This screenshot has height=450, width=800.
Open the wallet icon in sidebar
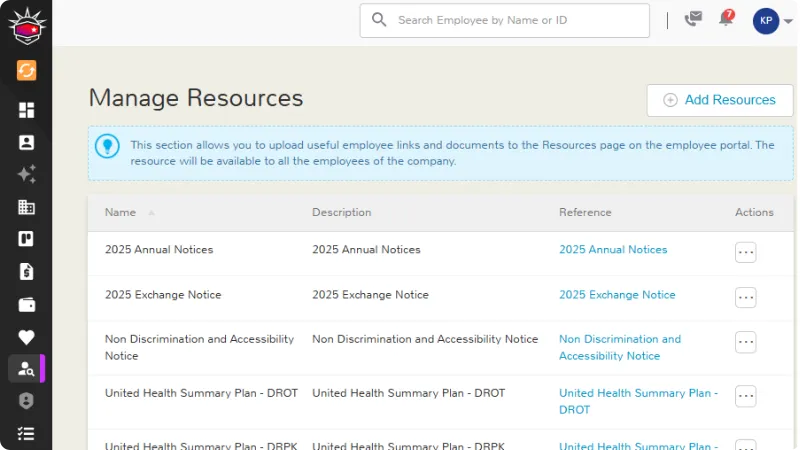[27, 305]
